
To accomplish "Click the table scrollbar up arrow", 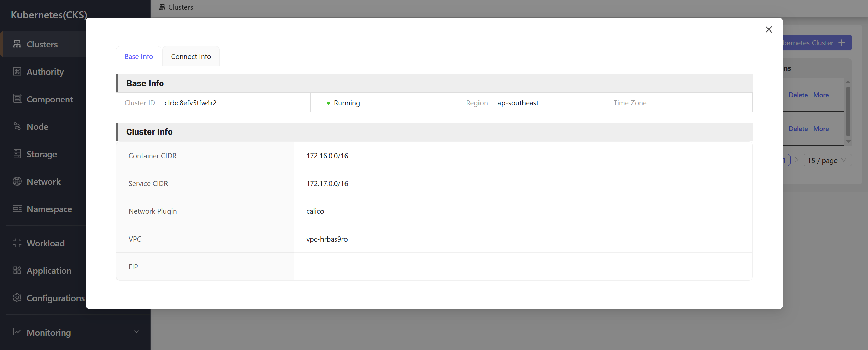I will 848,82.
